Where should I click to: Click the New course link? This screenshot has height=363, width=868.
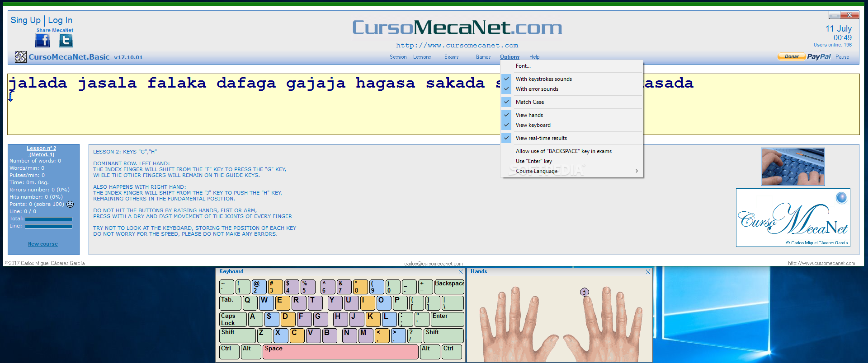pyautogui.click(x=43, y=244)
